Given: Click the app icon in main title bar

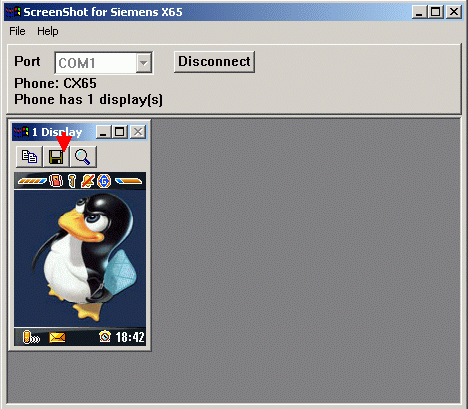Looking at the screenshot, I should [13, 12].
